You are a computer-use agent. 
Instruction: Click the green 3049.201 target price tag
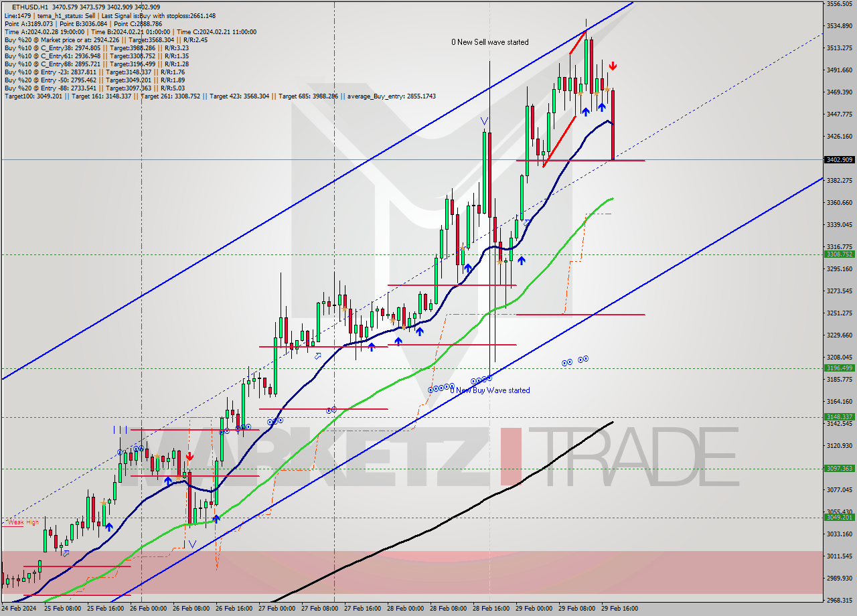[x=840, y=518]
